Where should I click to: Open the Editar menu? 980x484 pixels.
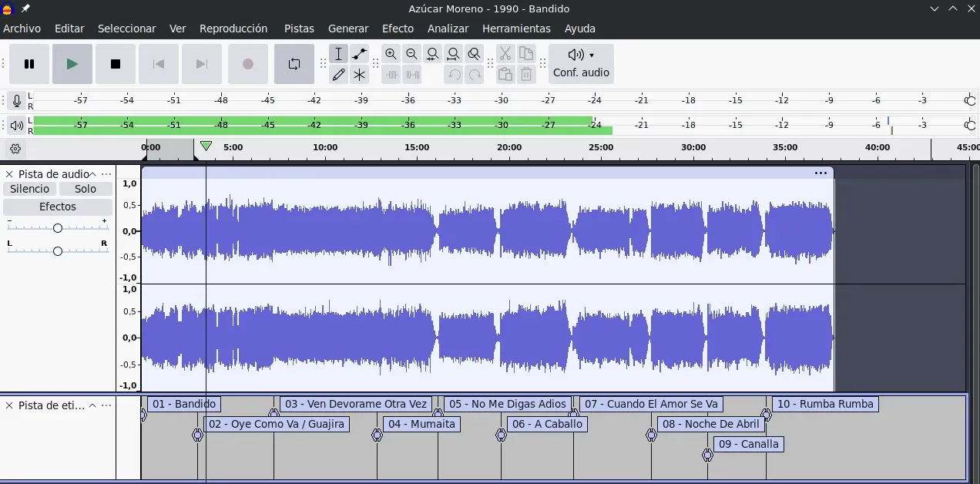69,29
